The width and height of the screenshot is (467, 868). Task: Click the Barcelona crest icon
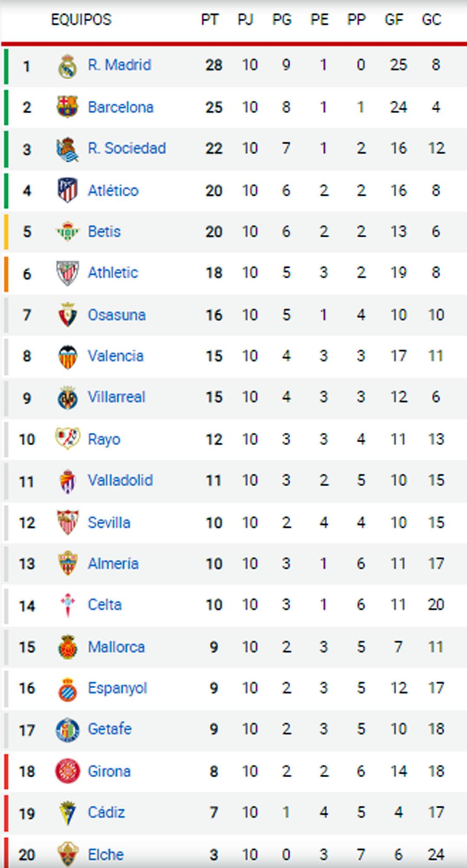click(x=67, y=107)
